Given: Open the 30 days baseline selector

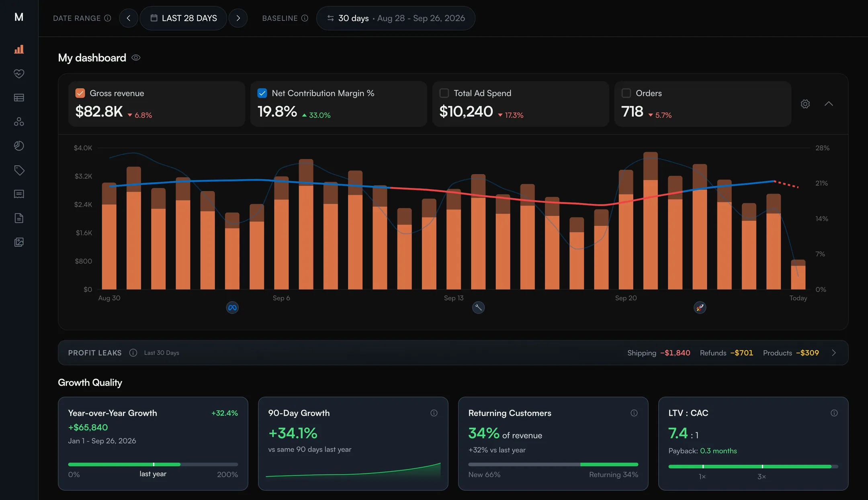Looking at the screenshot, I should pyautogui.click(x=396, y=18).
